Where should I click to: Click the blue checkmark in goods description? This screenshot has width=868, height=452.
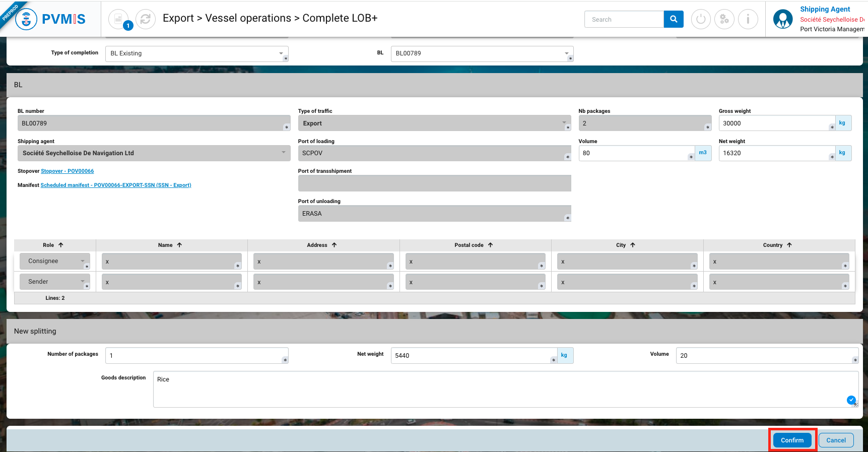click(851, 400)
